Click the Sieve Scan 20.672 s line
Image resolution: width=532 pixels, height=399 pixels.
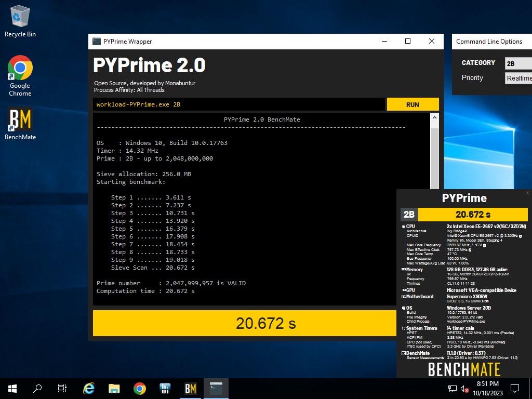coord(153,268)
